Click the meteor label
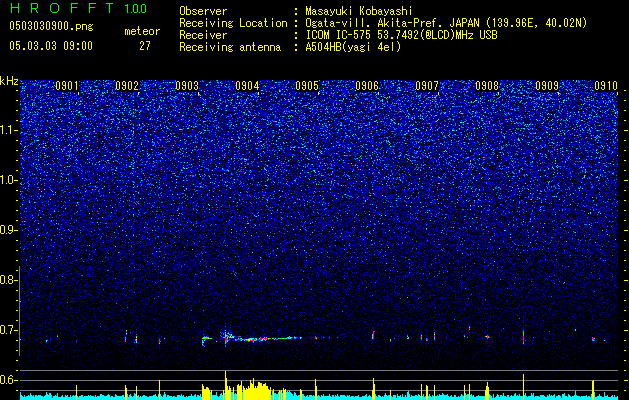This screenshot has height=400, width=629. (142, 31)
